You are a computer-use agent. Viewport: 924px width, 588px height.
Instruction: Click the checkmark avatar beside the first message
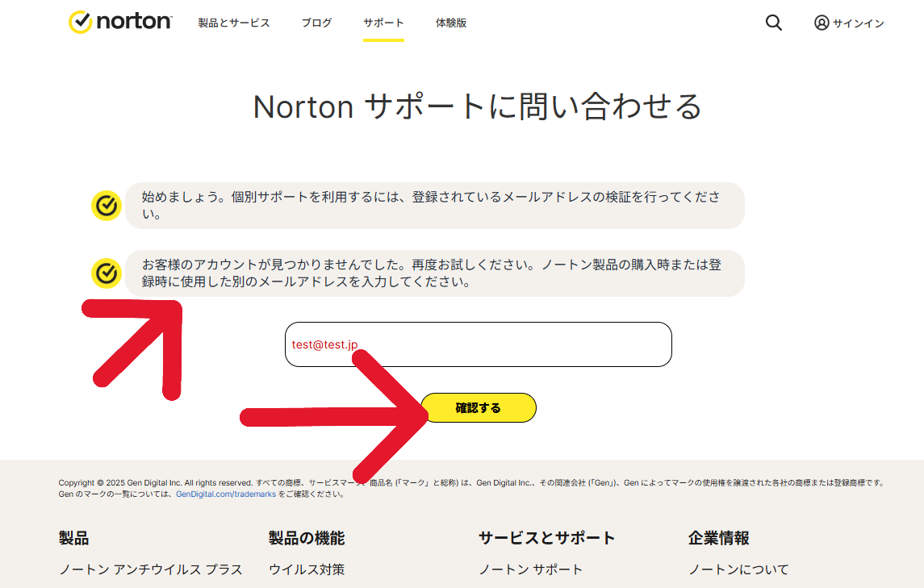pyautogui.click(x=107, y=206)
